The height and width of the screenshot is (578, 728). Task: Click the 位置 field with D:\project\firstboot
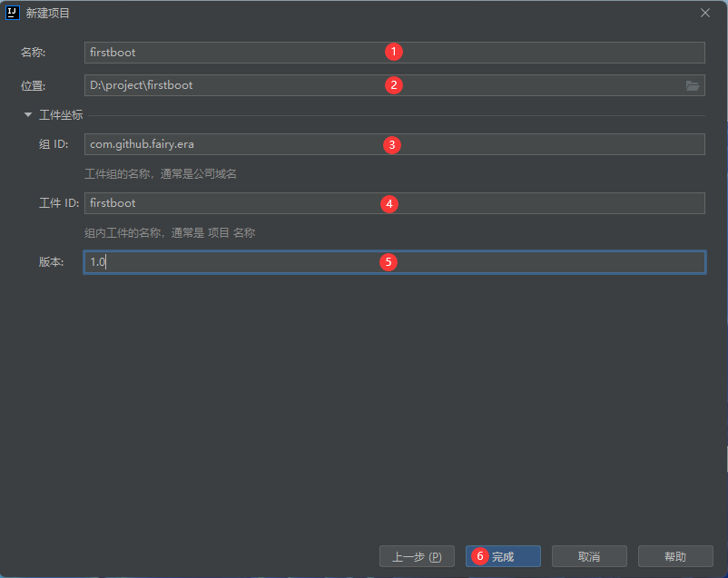point(395,85)
